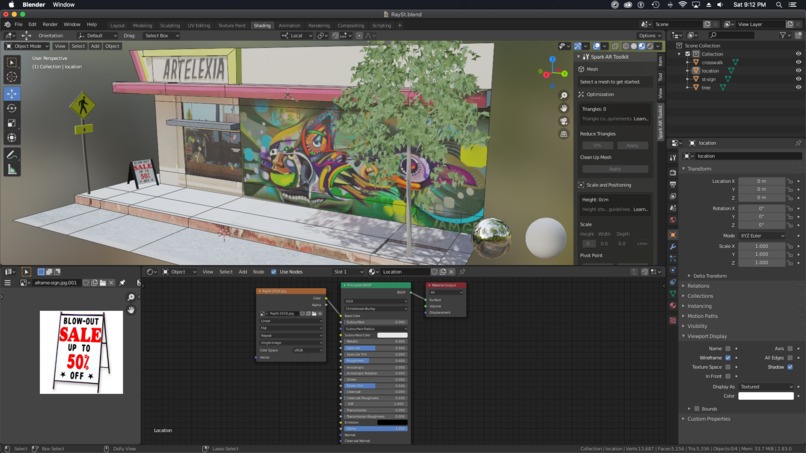Activate the Transform tool in viewport toolbar
The width and height of the screenshot is (806, 453).
coord(11,138)
